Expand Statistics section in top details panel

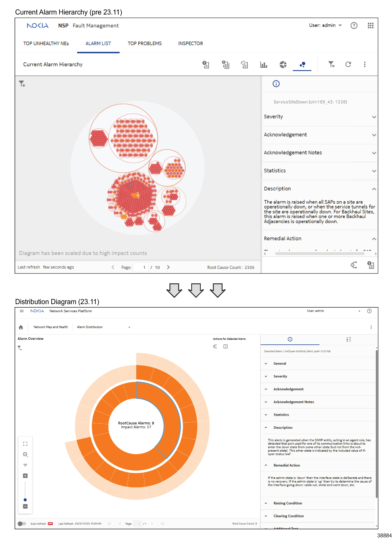coord(320,171)
